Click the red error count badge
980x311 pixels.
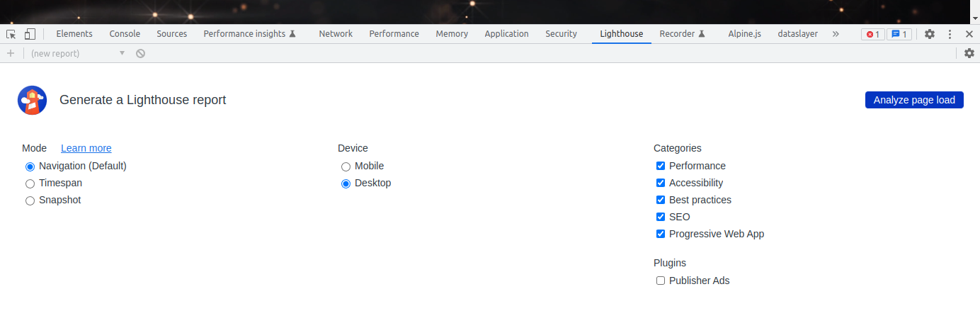coord(872,34)
